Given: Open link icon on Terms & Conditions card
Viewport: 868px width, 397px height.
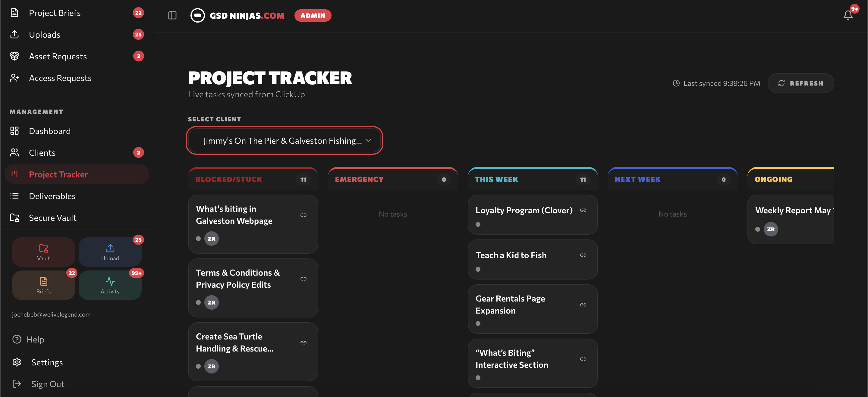Looking at the screenshot, I should click(303, 279).
